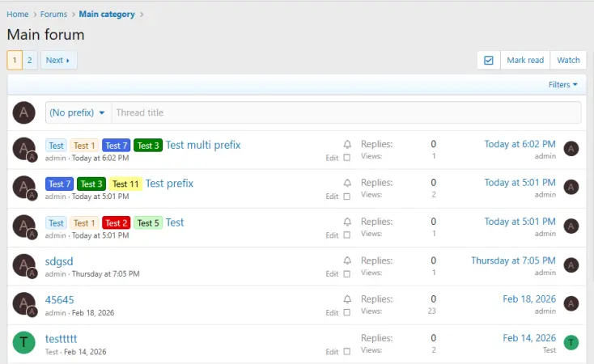Click the red Test 2 prefix label
Viewport: 594px width, 364px height.
[117, 222]
